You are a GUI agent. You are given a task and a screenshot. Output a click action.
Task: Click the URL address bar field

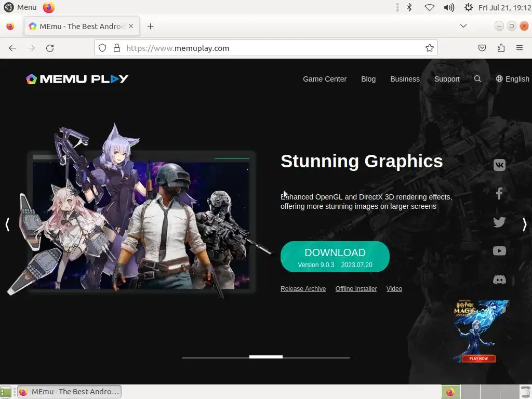266,48
